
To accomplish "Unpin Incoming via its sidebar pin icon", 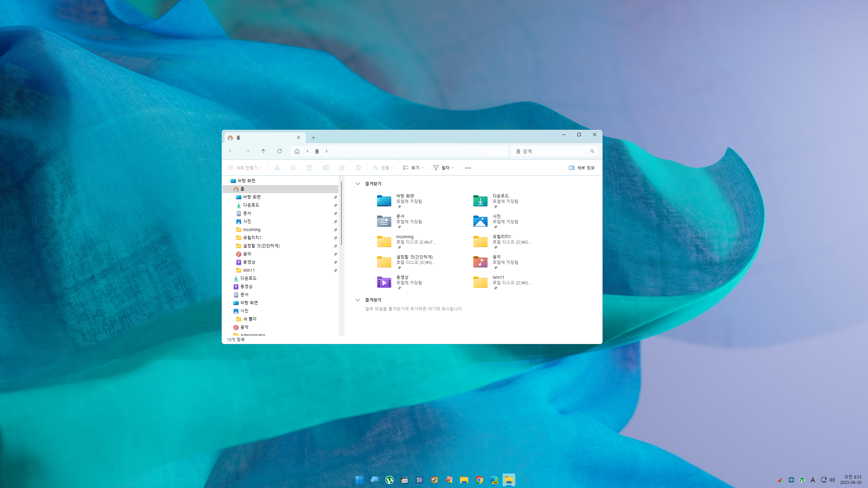I will tap(335, 230).
